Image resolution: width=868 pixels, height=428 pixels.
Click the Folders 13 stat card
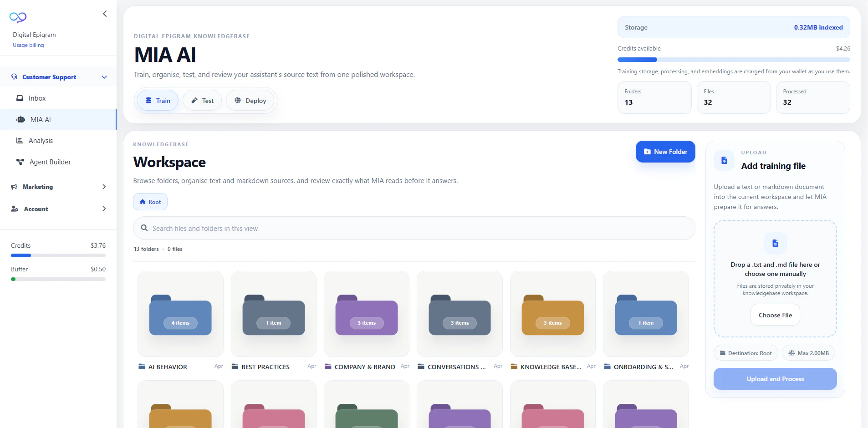tap(654, 97)
